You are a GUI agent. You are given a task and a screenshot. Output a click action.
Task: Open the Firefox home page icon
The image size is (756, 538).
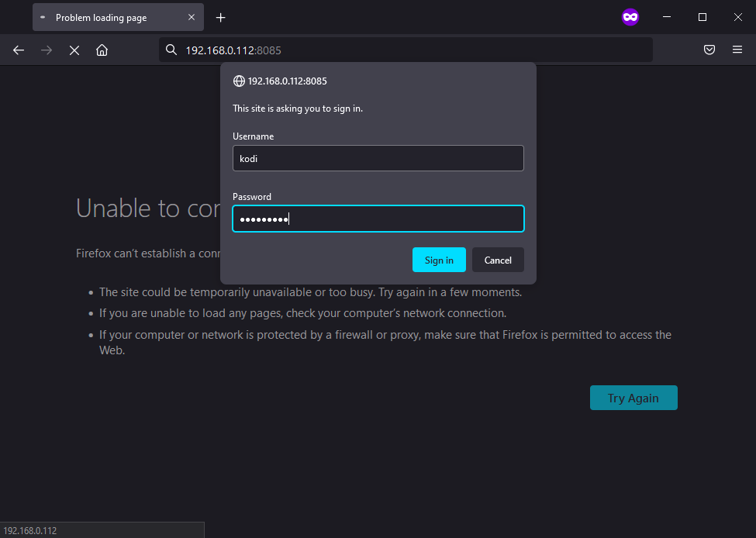pyautogui.click(x=102, y=50)
